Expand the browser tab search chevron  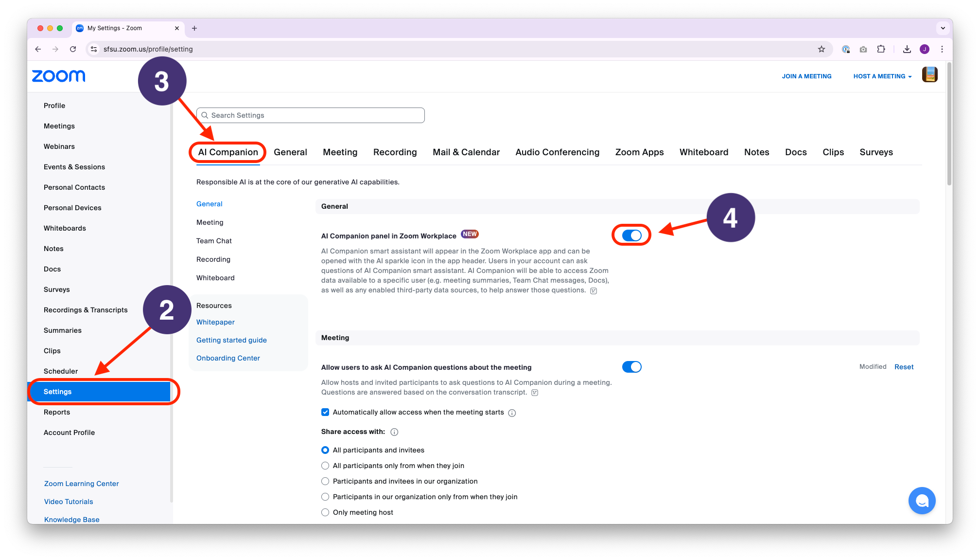coord(943,28)
